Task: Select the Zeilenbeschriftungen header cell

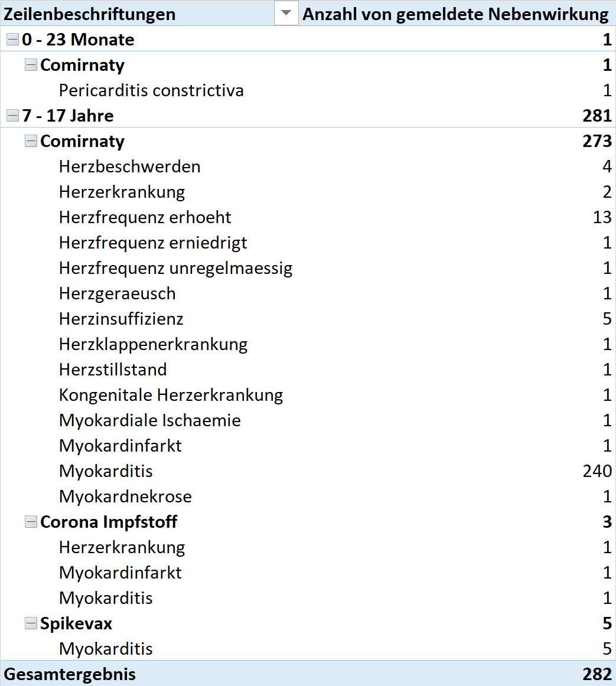Action: tap(90, 14)
